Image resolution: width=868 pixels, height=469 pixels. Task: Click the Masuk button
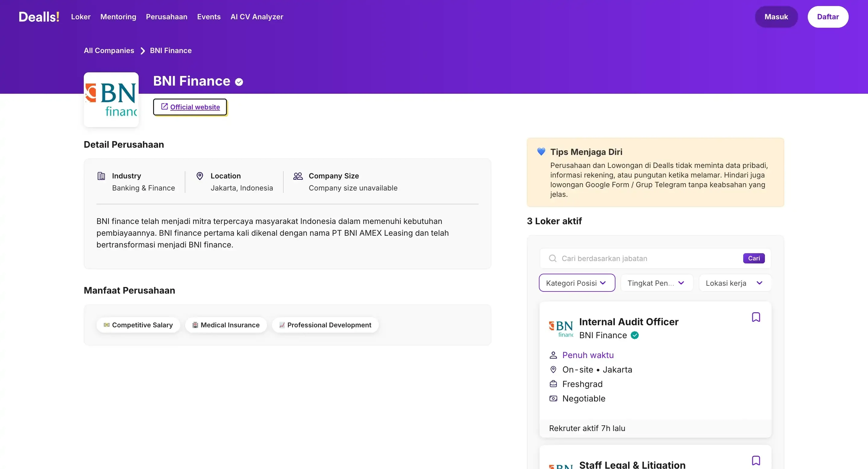tap(776, 17)
